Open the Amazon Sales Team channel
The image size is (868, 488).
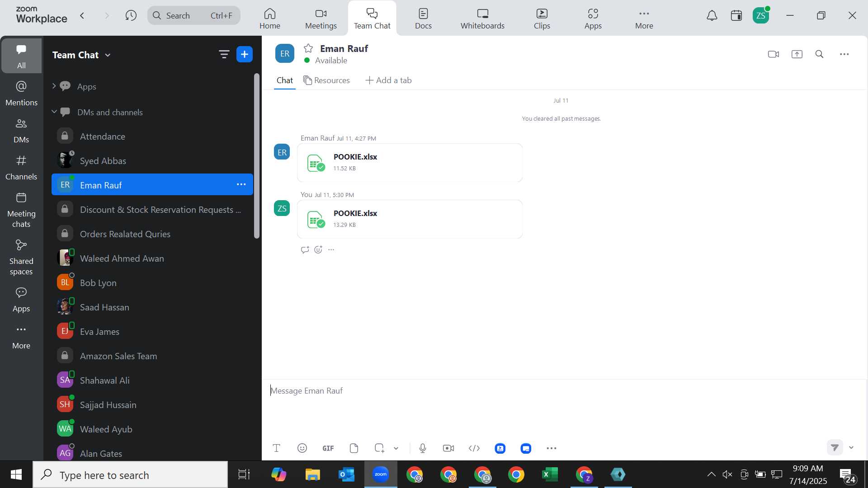tap(152, 356)
